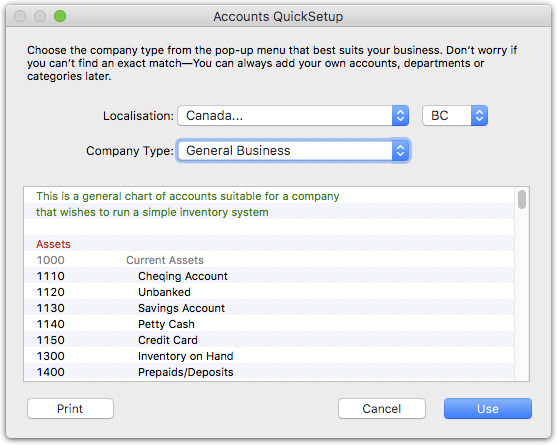The height and width of the screenshot is (445, 557).
Task: Select the 1400 Prepaids/Deposits row
Action: tap(269, 372)
